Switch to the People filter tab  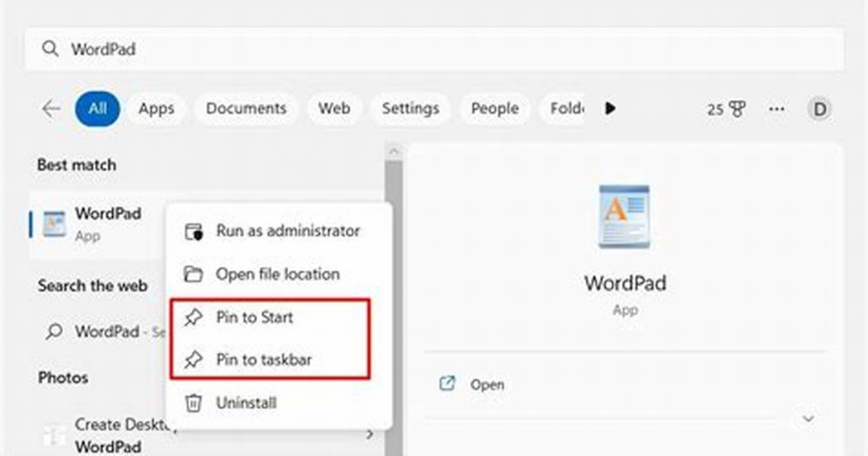[x=495, y=109]
